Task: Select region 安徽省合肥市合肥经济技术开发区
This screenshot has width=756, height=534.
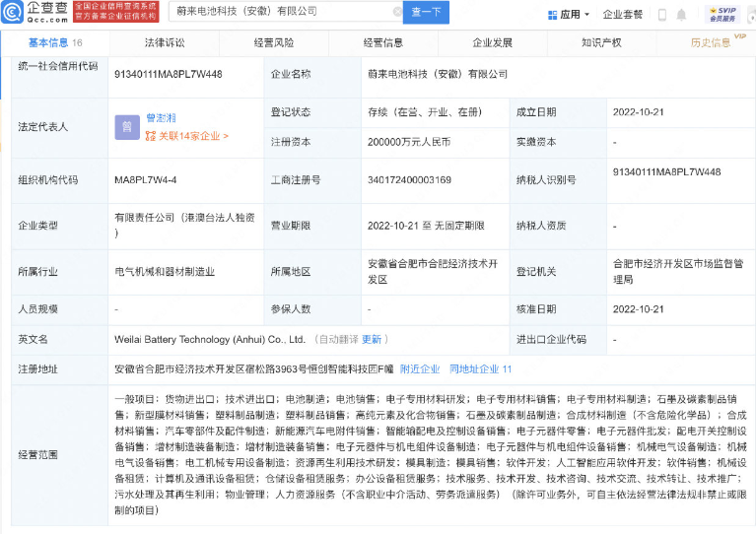Action: click(x=433, y=272)
